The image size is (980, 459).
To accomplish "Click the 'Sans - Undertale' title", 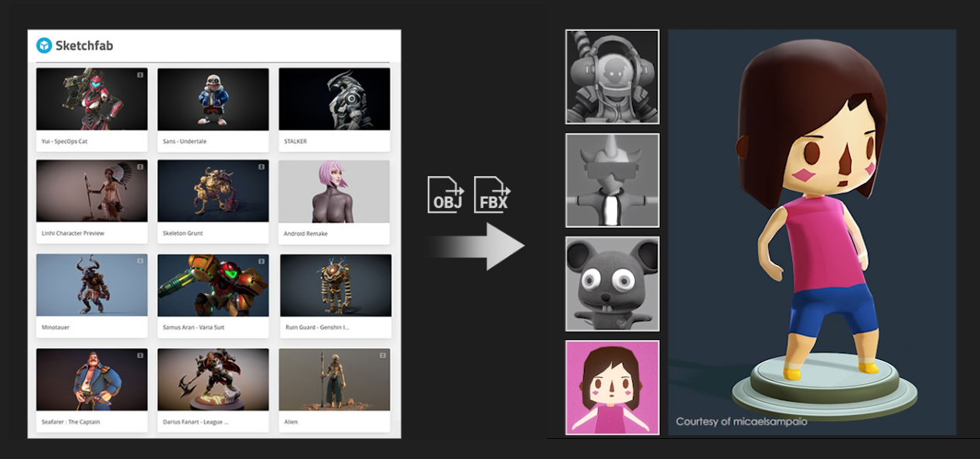I will point(185,141).
